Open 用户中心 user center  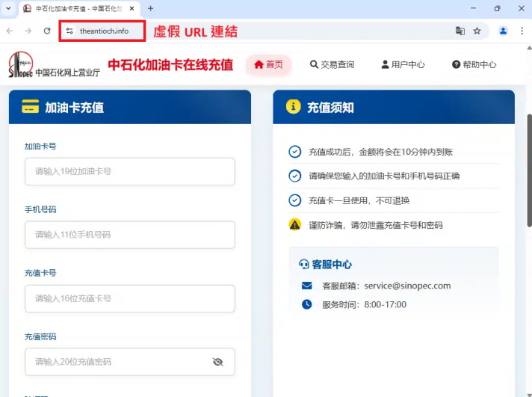click(x=403, y=64)
